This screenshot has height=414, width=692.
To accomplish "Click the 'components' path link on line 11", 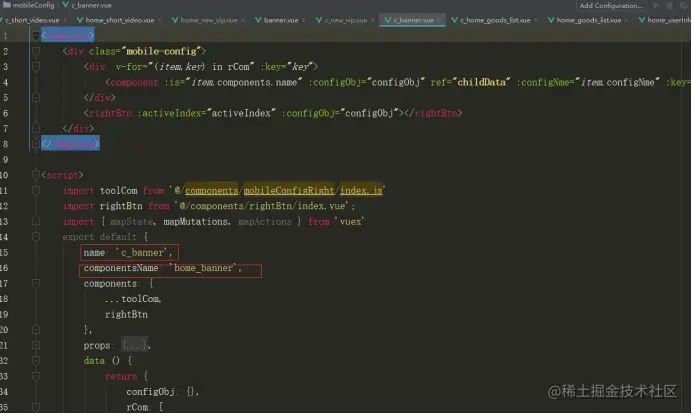I will pyautogui.click(x=211, y=191).
